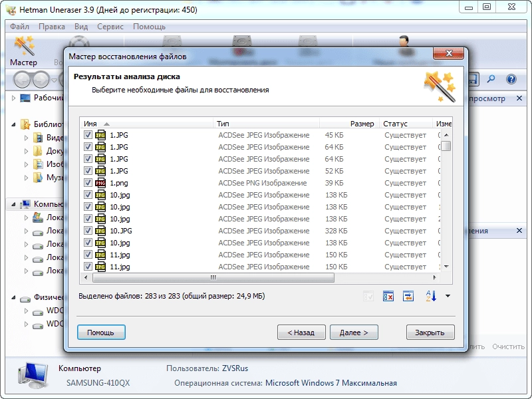Select the Рабочий desktop icon in tree
Screen dimensions: 532x399
25,98
